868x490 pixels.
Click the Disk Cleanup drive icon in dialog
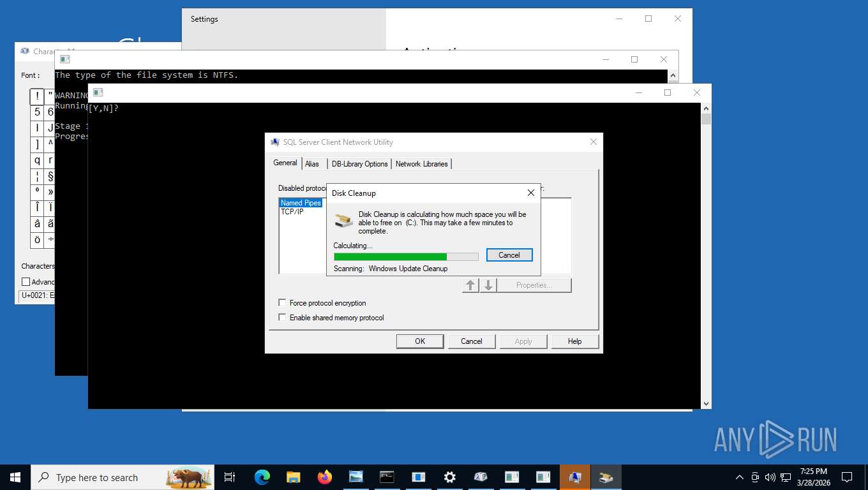(x=344, y=221)
